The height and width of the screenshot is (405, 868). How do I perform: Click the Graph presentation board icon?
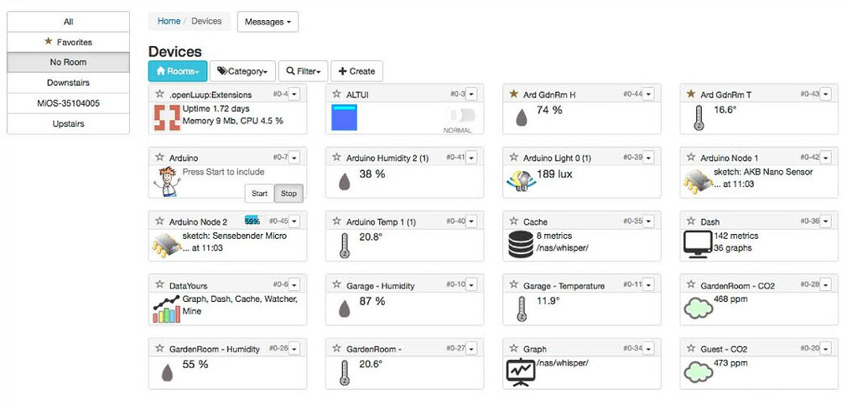(521, 372)
